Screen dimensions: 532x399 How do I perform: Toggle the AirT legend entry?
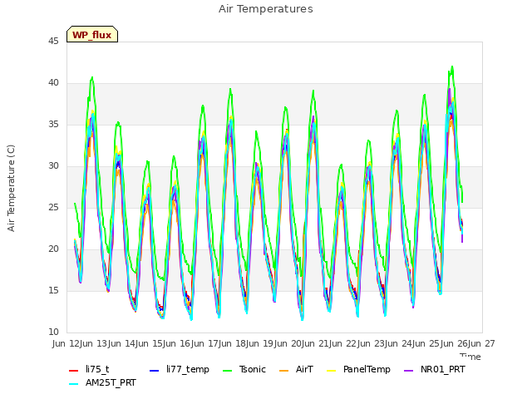(296, 369)
